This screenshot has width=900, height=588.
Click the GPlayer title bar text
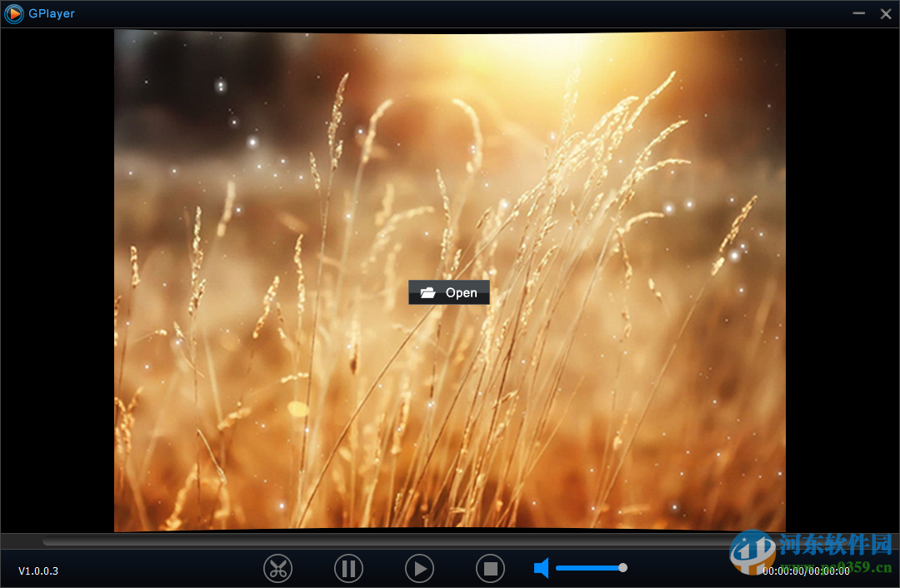click(x=52, y=13)
